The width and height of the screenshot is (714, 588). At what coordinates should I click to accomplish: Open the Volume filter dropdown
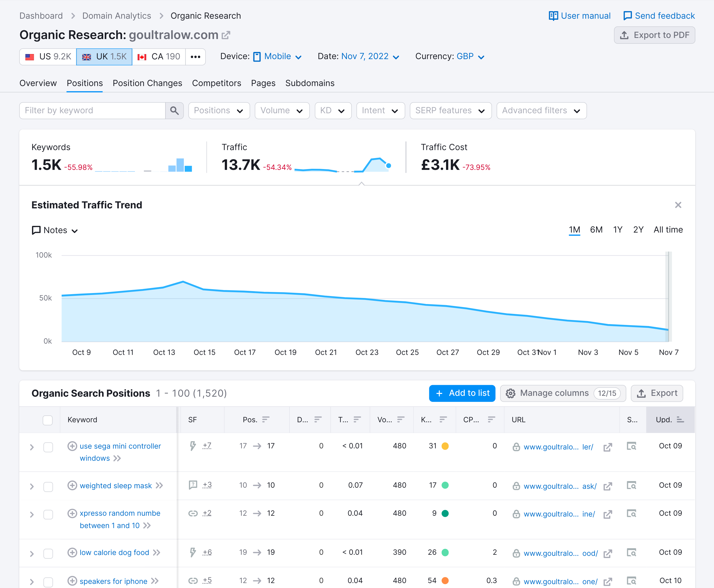pos(282,111)
